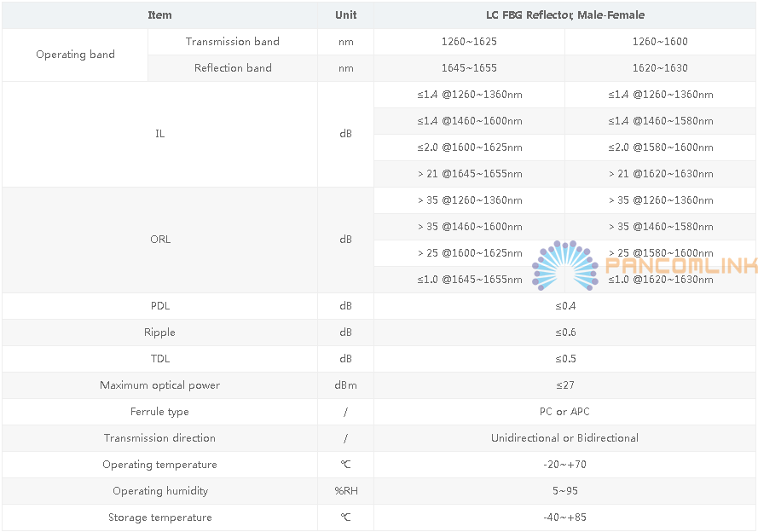The height and width of the screenshot is (532, 758).
Task: Select the 1620~1630 reflection value
Action: tap(660, 67)
